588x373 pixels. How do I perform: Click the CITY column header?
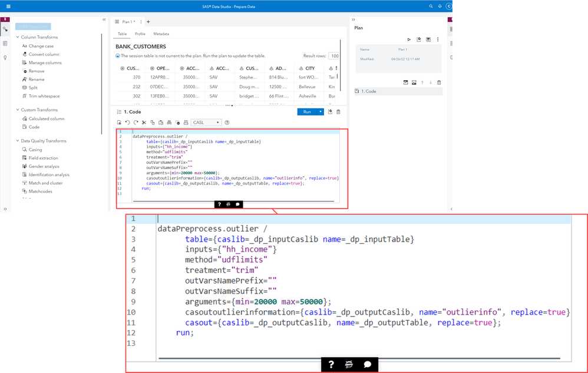[x=310, y=68]
